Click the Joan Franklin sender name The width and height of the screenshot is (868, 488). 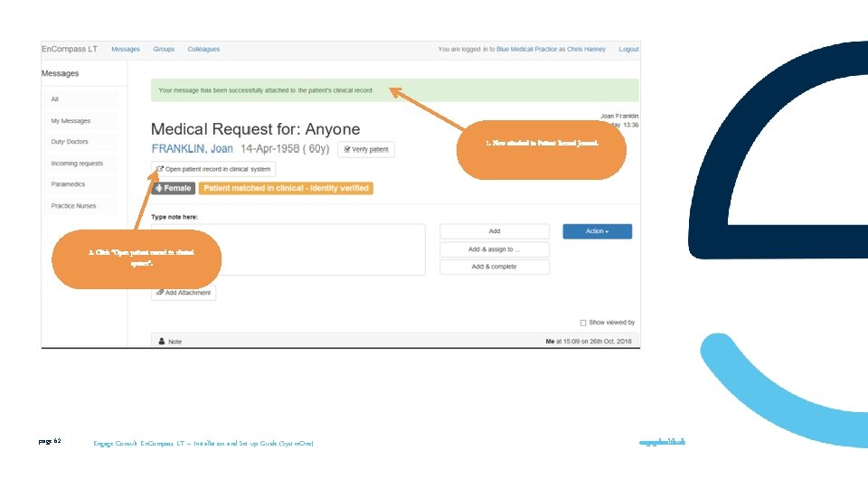tap(619, 117)
